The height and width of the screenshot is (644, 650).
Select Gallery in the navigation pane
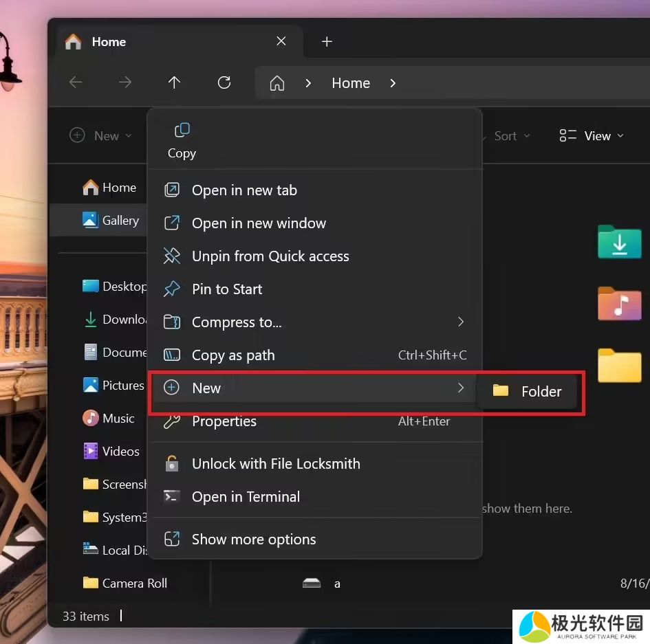coord(120,221)
